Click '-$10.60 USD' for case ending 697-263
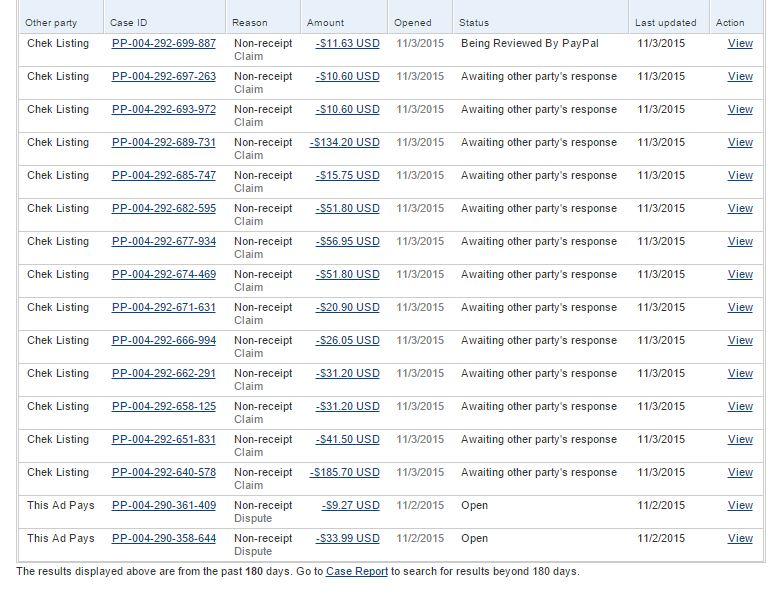Screen dimensions: 782x591 click(348, 76)
